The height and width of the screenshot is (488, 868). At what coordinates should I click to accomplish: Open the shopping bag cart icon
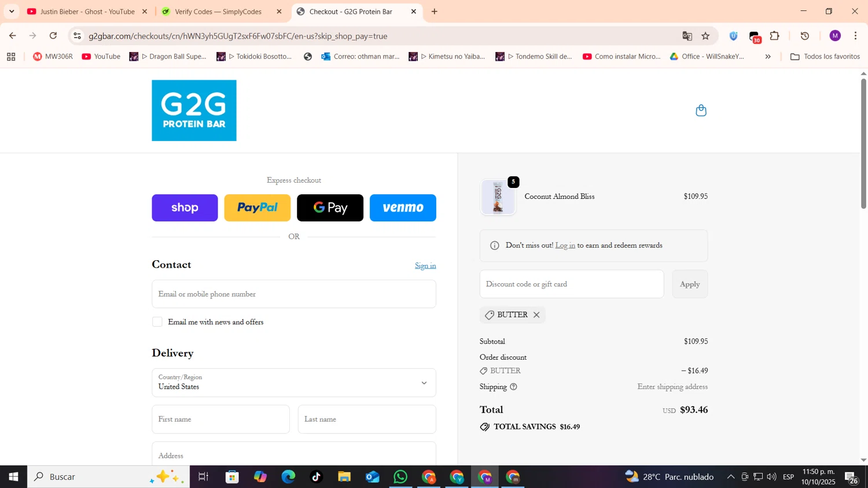[x=701, y=110]
